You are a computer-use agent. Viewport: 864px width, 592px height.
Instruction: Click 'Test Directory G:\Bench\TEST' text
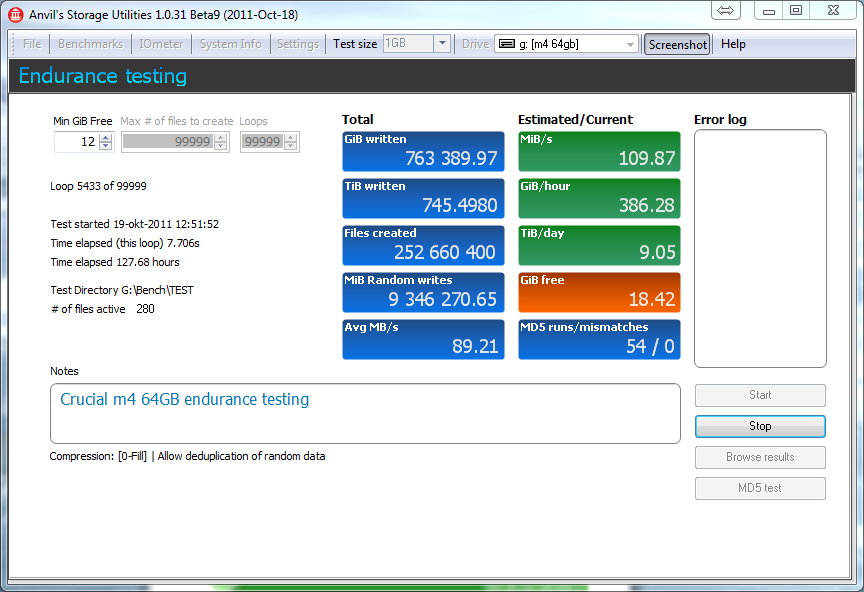[x=122, y=290]
